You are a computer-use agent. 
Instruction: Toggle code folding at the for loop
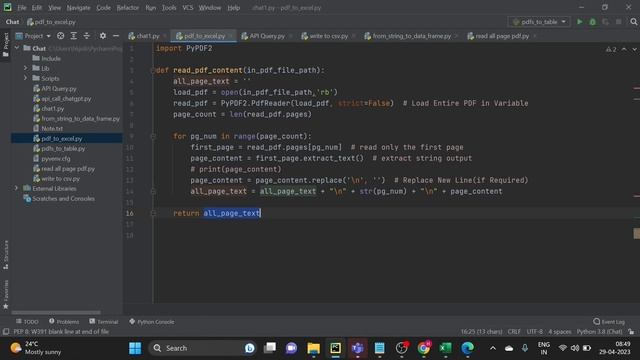click(x=153, y=136)
